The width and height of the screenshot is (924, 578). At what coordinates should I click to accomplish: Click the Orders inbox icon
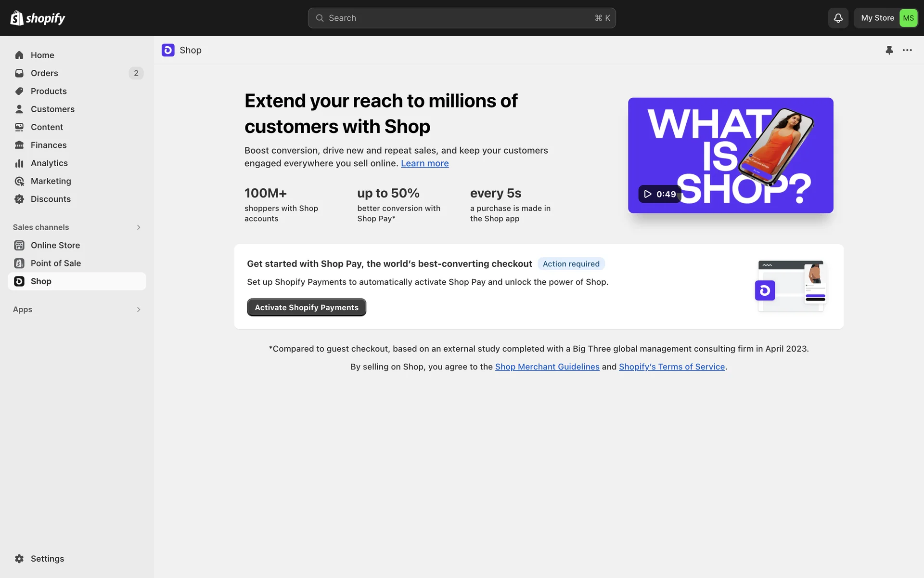coord(19,73)
